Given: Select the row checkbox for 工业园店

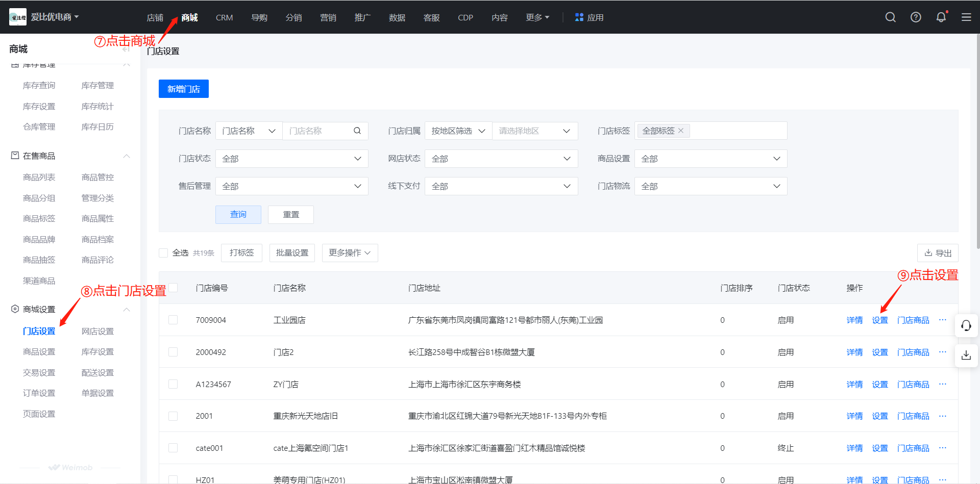Looking at the screenshot, I should (173, 320).
